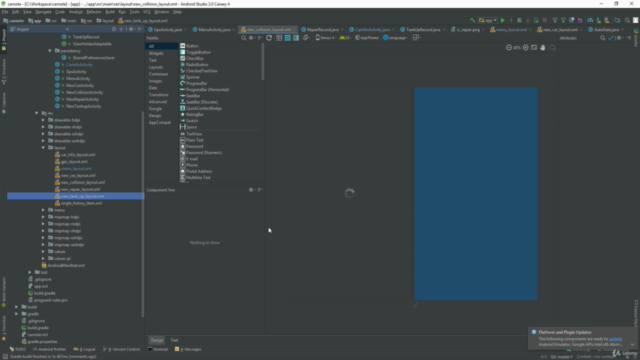Open the Build menu

pyautogui.click(x=110, y=12)
